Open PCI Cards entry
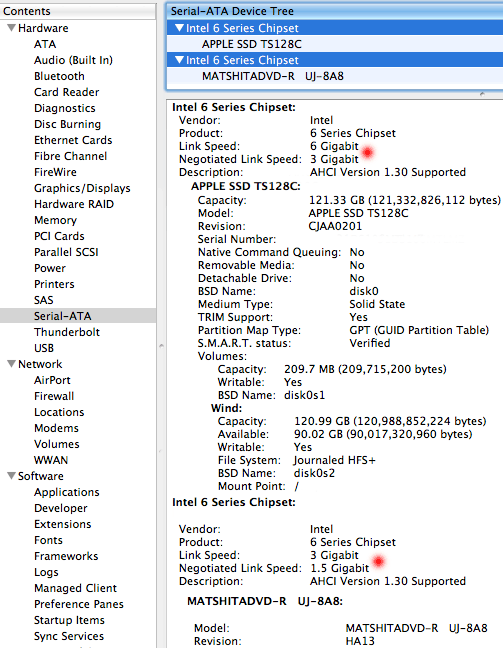 pyautogui.click(x=59, y=236)
